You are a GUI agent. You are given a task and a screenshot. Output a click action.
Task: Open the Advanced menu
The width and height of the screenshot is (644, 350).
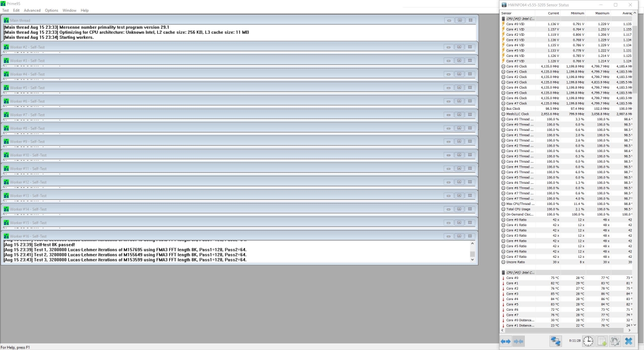32,10
